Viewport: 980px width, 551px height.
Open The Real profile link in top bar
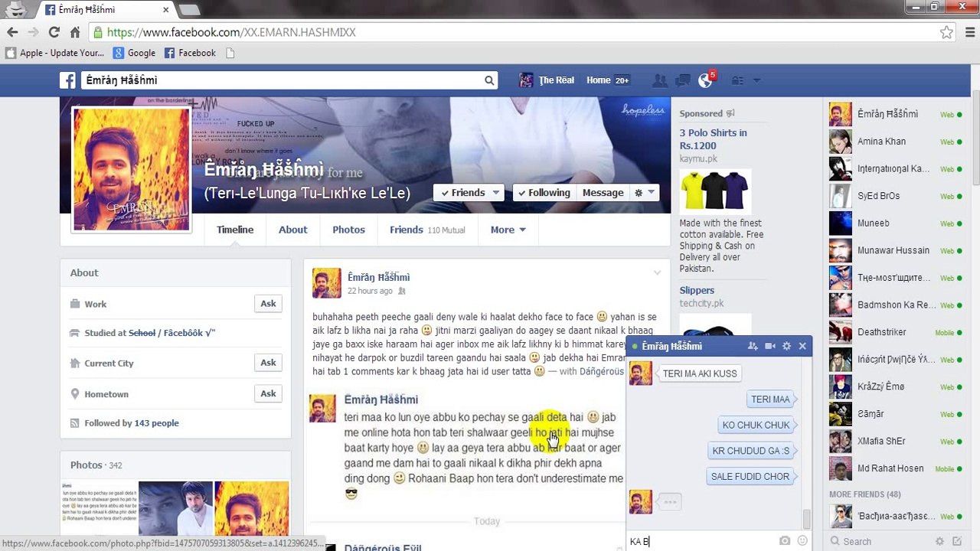click(547, 80)
